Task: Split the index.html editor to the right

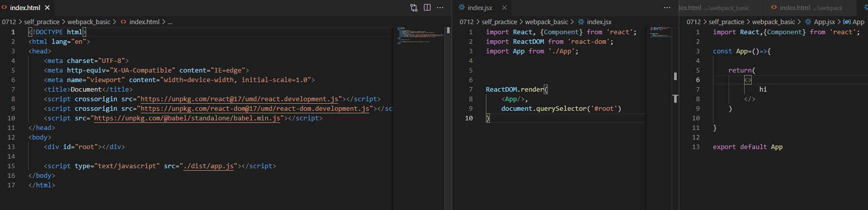Action: 427,8
